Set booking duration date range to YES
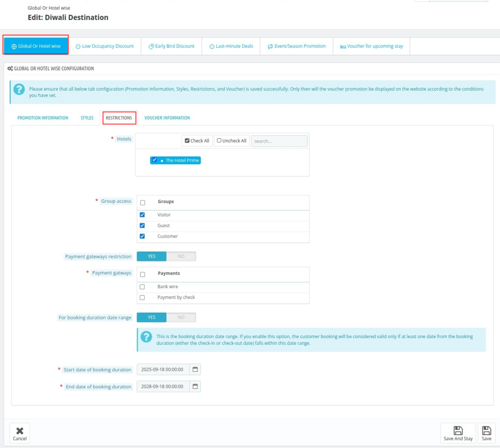 click(x=151, y=317)
